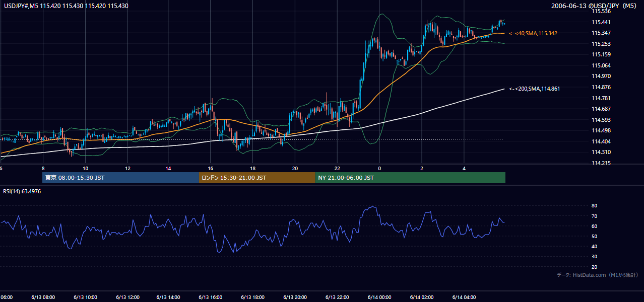Click the 6/14 02:00 time axis label
644x302 pixels.
point(421,297)
